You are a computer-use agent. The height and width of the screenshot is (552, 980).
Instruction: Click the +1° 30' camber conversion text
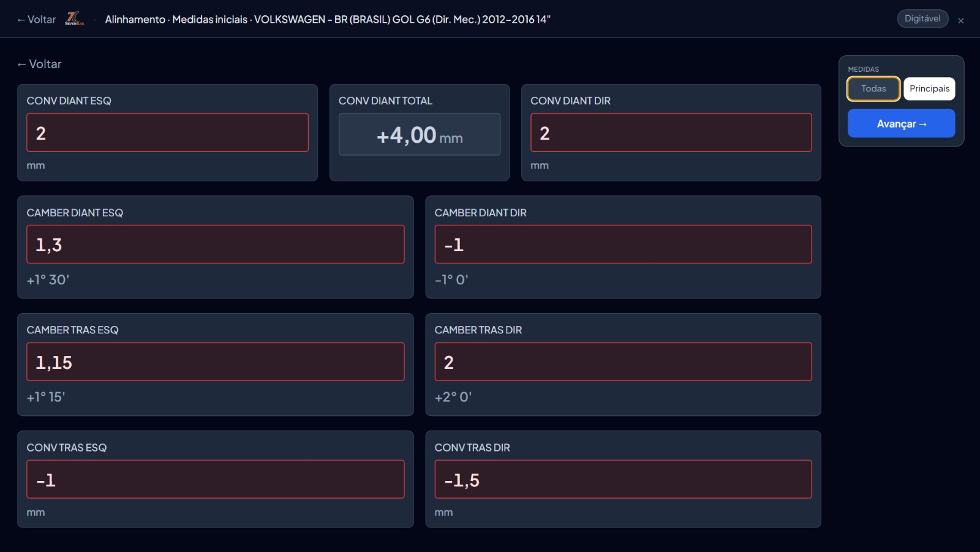[x=48, y=280]
